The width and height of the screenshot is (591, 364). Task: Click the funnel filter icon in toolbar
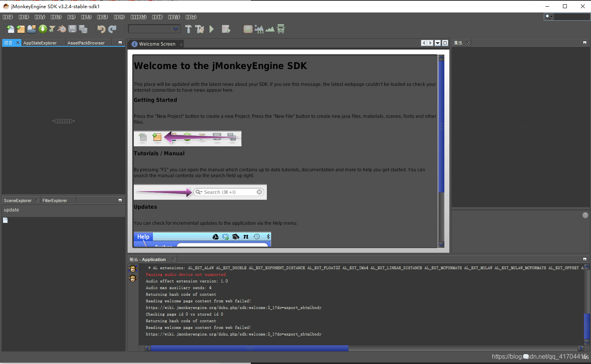click(x=52, y=29)
